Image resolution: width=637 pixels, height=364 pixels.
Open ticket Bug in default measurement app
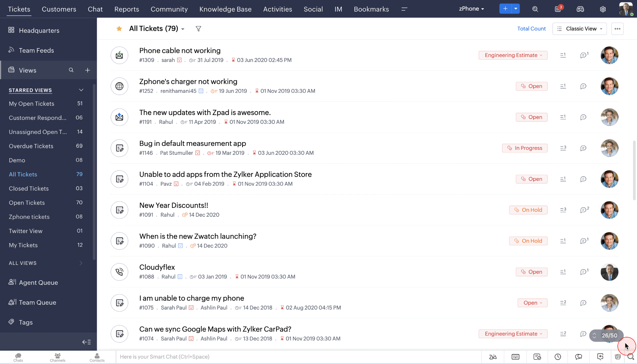tap(192, 143)
